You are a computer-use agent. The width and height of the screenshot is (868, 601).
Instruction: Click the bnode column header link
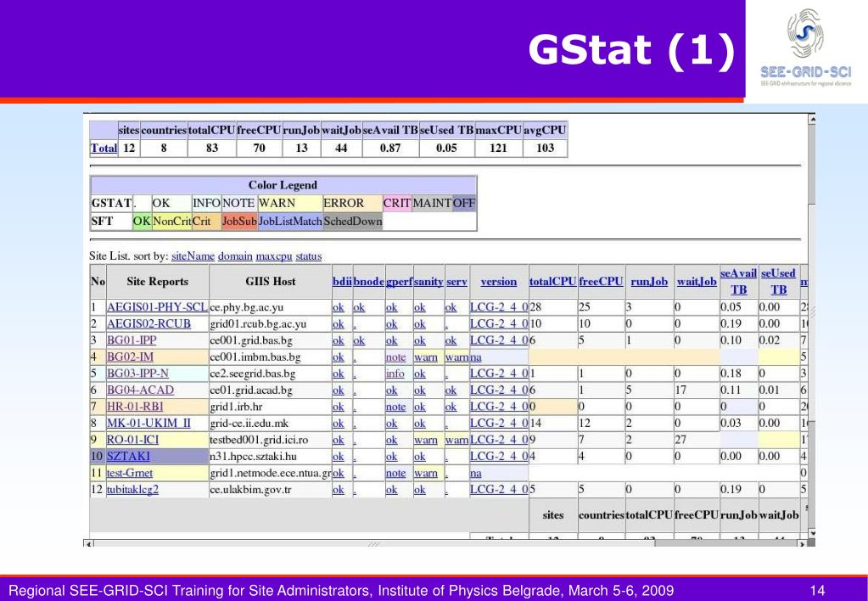(x=369, y=281)
